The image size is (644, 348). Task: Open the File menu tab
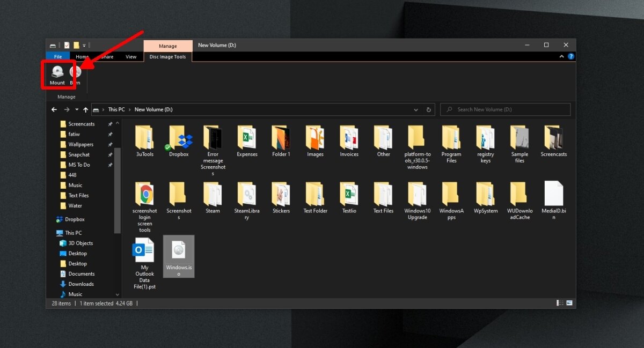[58, 57]
